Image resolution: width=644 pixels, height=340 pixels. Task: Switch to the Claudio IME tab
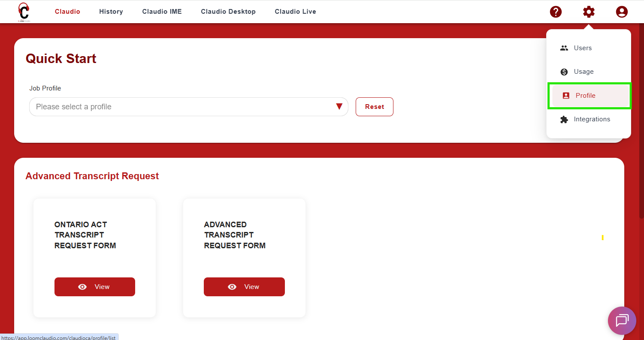pos(162,12)
